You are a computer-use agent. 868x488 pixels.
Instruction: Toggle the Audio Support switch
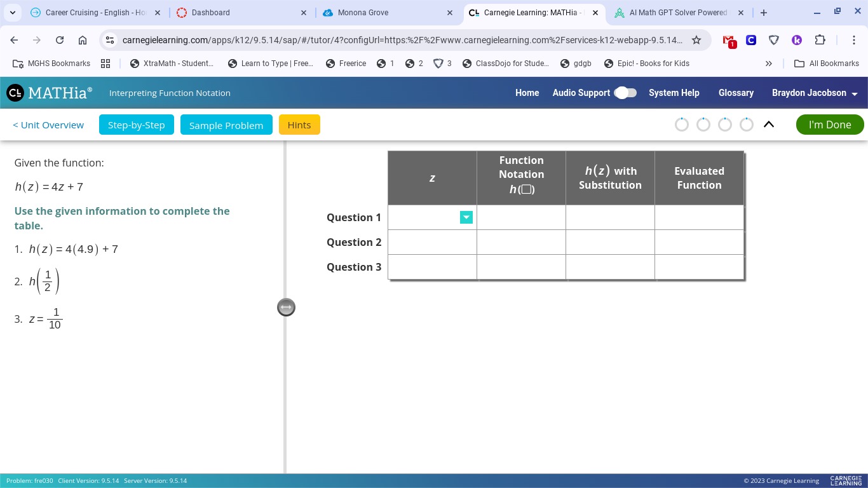pyautogui.click(x=625, y=93)
